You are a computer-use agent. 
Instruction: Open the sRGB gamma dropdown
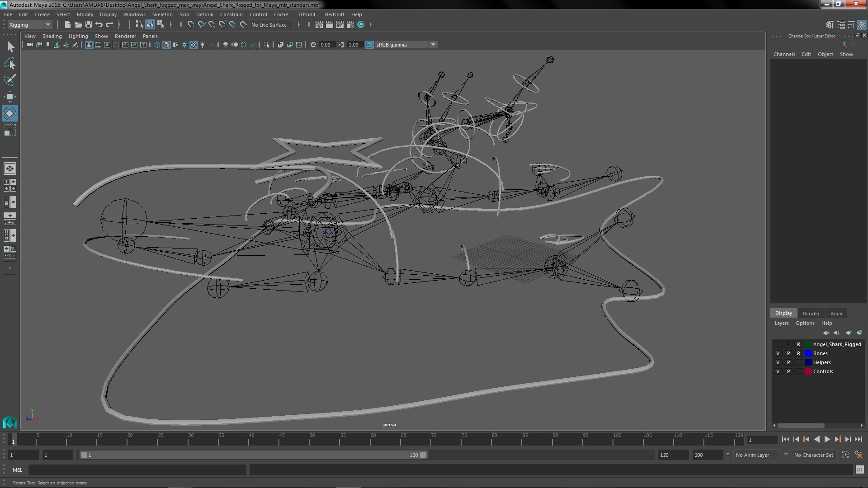coord(406,45)
